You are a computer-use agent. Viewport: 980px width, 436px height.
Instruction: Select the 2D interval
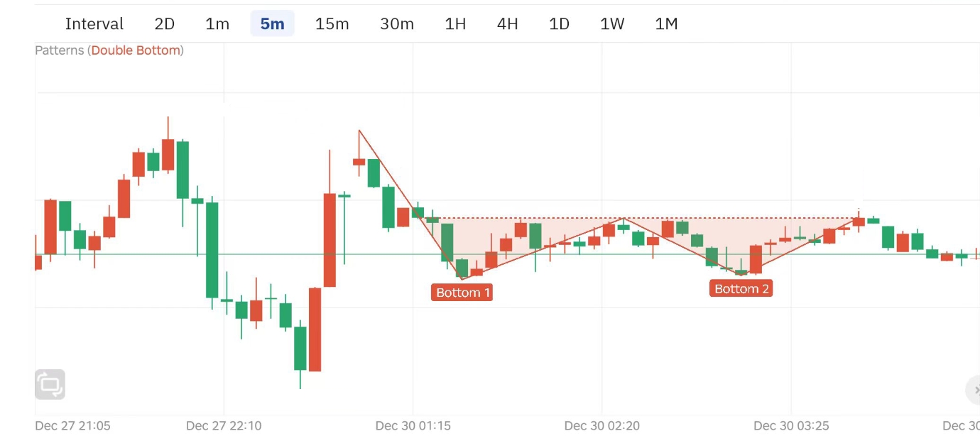pos(164,24)
